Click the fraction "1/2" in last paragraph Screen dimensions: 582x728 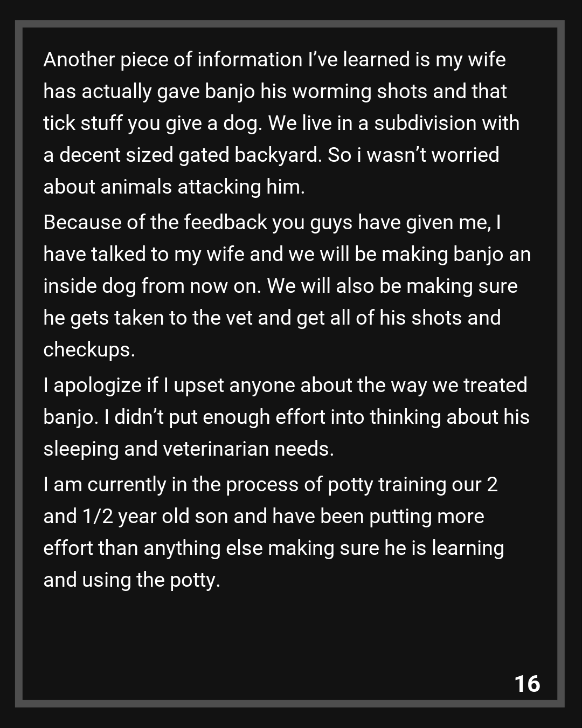97,516
